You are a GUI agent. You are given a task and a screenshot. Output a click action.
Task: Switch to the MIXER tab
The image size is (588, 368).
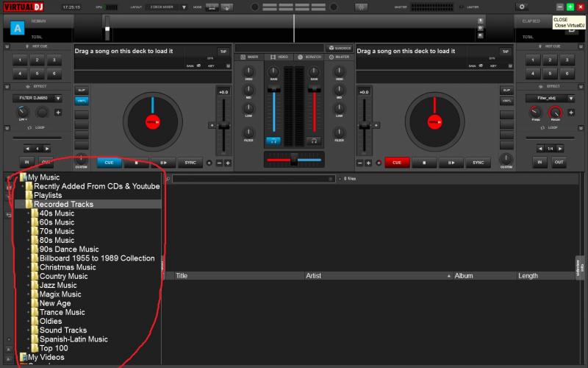coord(249,57)
